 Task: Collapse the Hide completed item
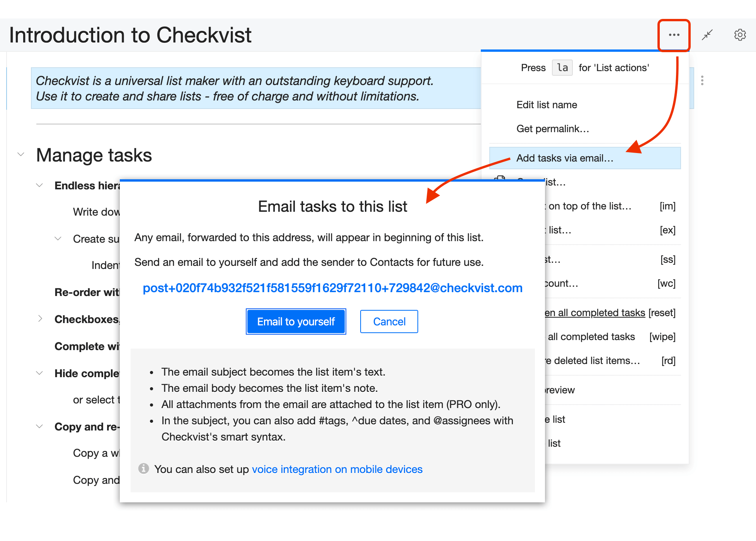coord(39,373)
